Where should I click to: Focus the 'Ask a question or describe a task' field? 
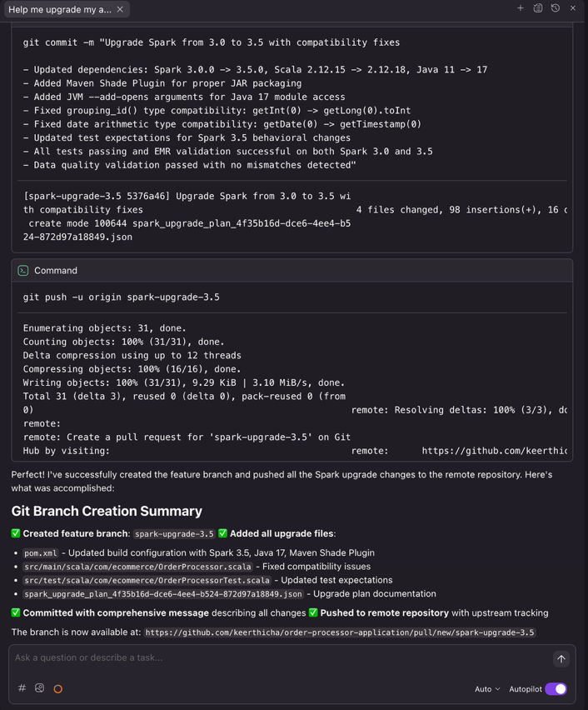point(281,658)
